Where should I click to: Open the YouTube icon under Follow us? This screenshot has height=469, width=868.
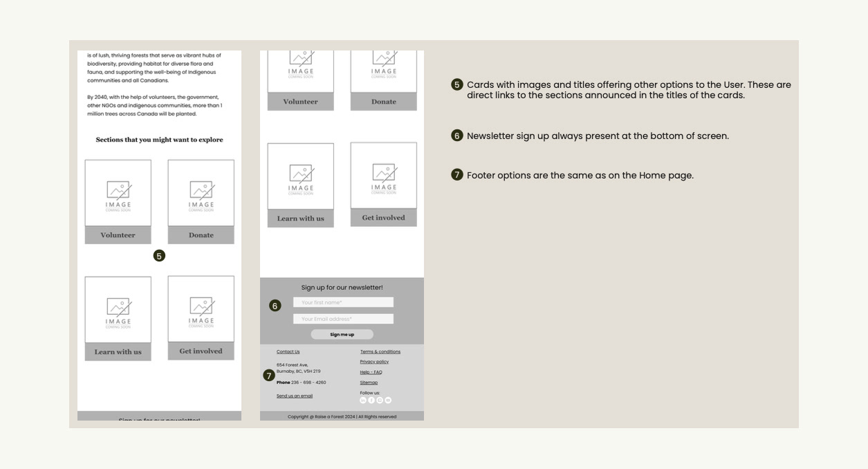pos(388,400)
